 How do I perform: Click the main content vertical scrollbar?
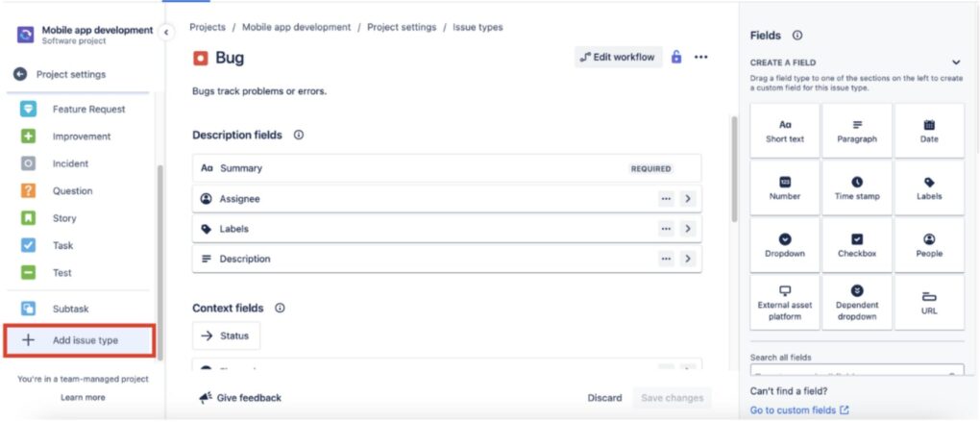click(x=734, y=169)
